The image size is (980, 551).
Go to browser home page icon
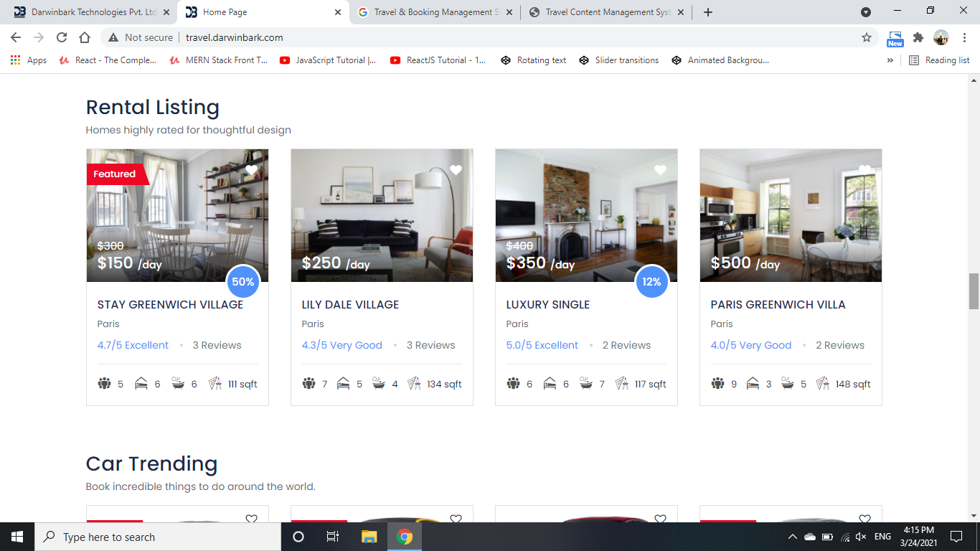(85, 37)
